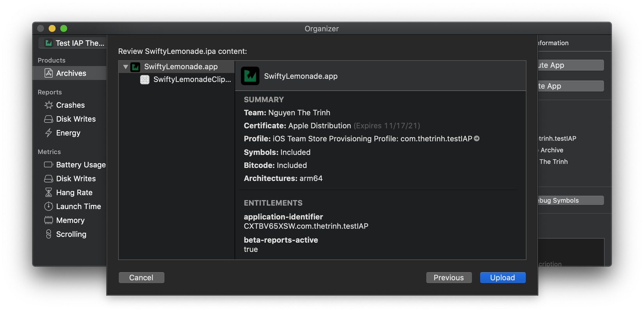Click the provisioning profile arrow icon

tap(477, 139)
